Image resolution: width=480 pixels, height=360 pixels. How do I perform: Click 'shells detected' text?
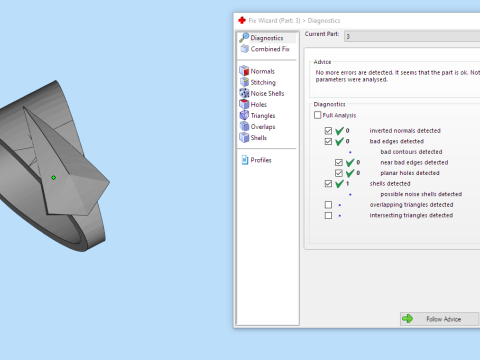[390, 184]
